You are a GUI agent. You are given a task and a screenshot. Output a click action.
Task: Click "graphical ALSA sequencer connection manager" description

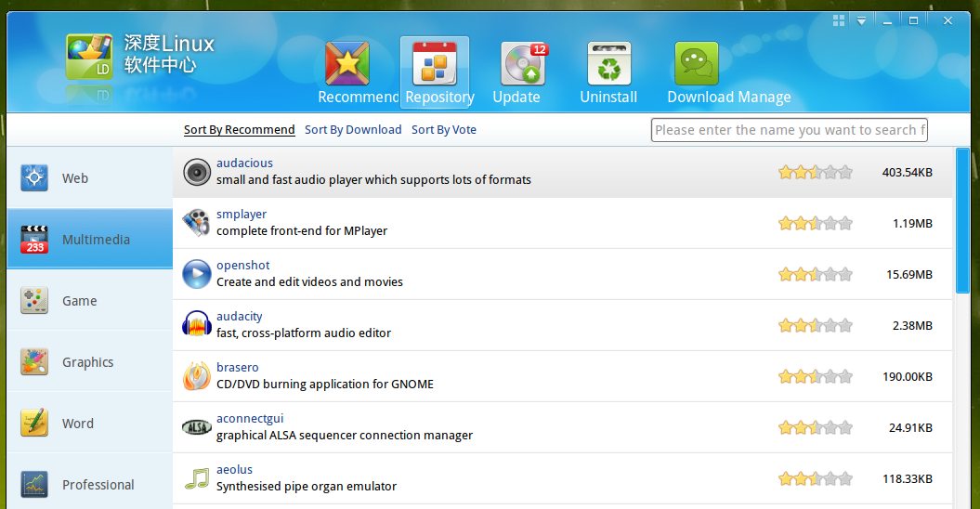tap(345, 436)
